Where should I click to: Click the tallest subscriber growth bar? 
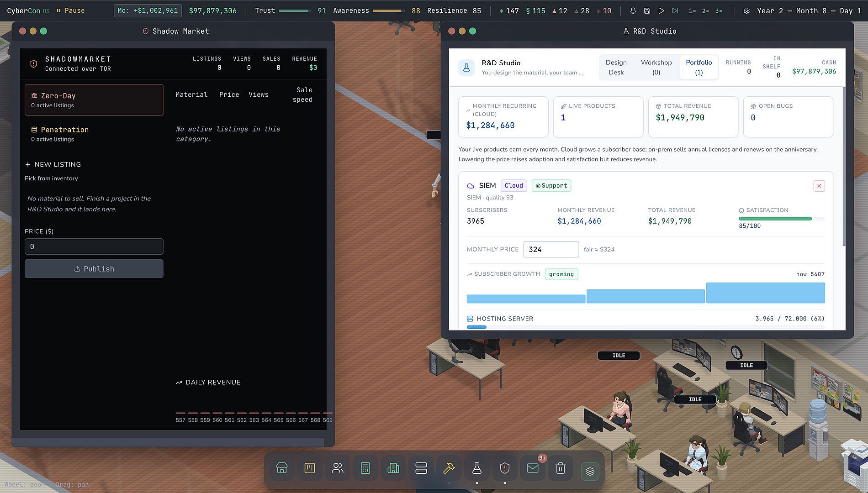click(765, 293)
